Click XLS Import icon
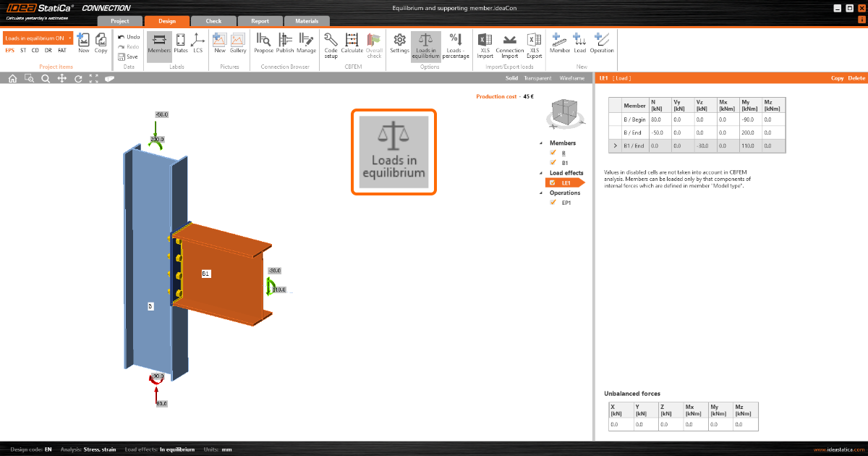The image size is (868, 456). [x=485, y=41]
